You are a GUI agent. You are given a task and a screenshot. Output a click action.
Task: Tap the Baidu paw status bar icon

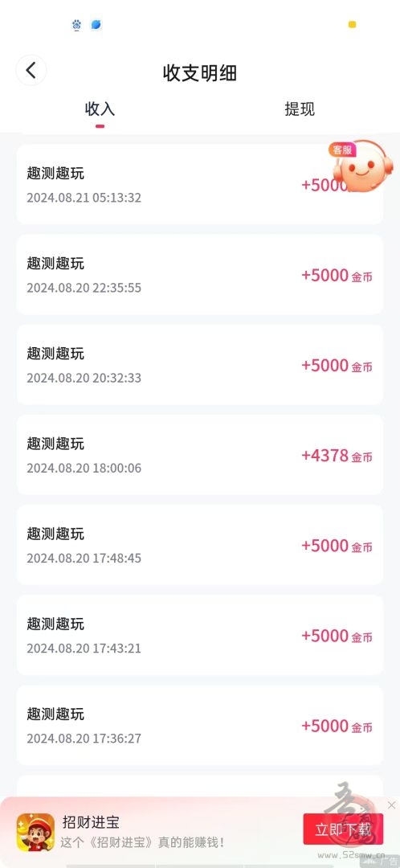[76, 24]
